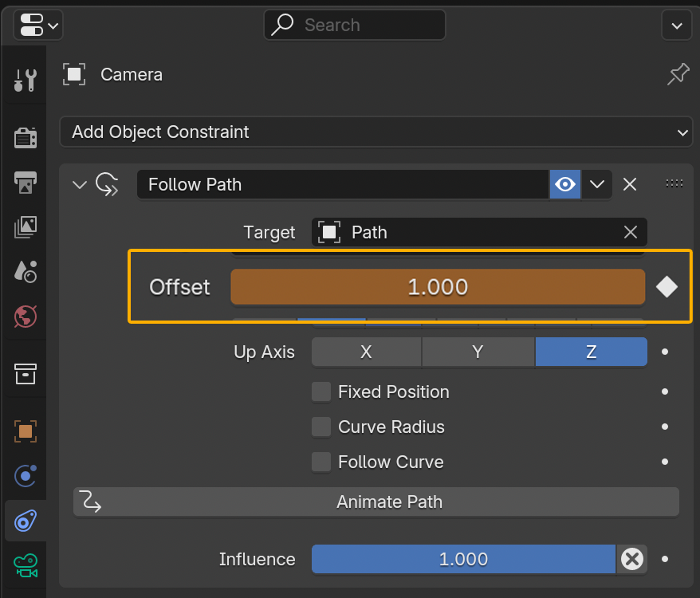The height and width of the screenshot is (598, 700).
Task: Open the Physics properties tab
Action: (x=26, y=477)
